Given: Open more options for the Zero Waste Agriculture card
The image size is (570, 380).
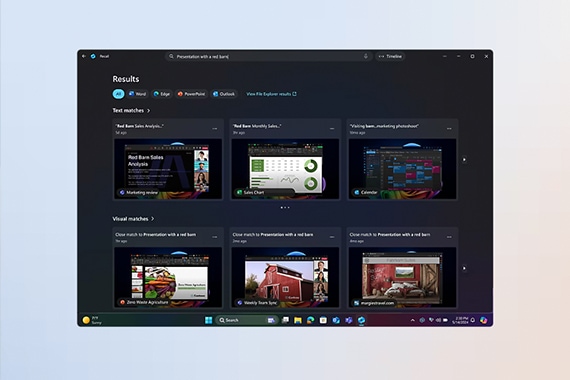Looking at the screenshot, I should (x=214, y=237).
